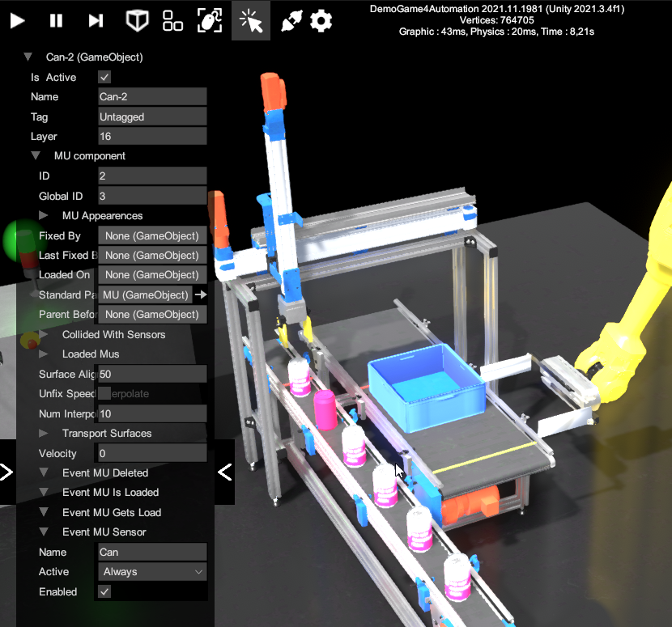Open the 3D cube view icon
This screenshot has width=672, height=627.
tap(137, 21)
